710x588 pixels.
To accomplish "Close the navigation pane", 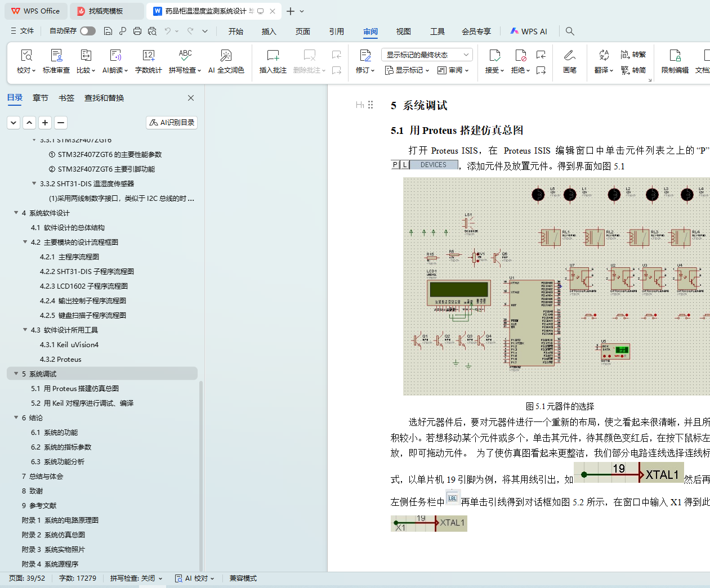I will tap(191, 98).
